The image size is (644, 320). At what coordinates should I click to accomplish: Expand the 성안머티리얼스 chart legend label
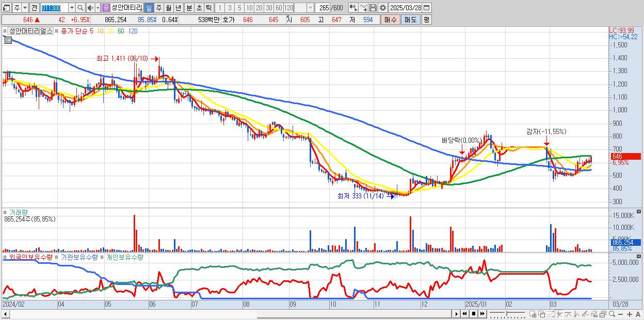[x=31, y=31]
